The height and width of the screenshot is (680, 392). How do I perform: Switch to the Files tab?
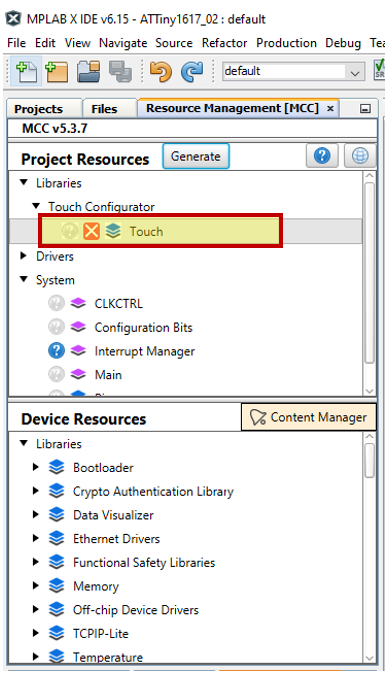104,109
